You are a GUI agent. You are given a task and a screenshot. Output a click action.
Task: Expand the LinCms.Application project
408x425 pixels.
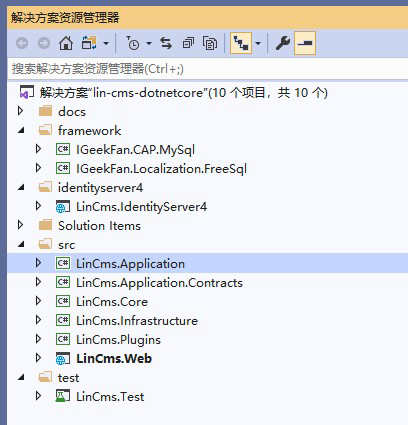pyautogui.click(x=38, y=263)
